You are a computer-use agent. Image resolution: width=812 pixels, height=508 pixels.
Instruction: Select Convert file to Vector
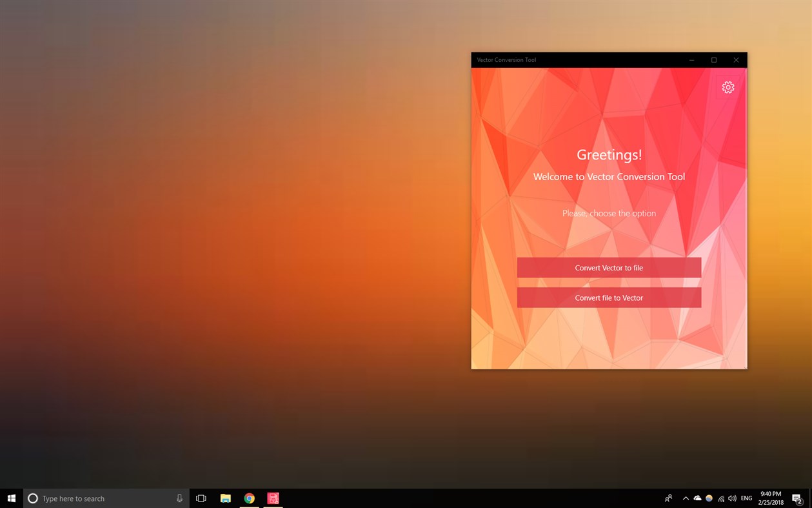(608, 298)
